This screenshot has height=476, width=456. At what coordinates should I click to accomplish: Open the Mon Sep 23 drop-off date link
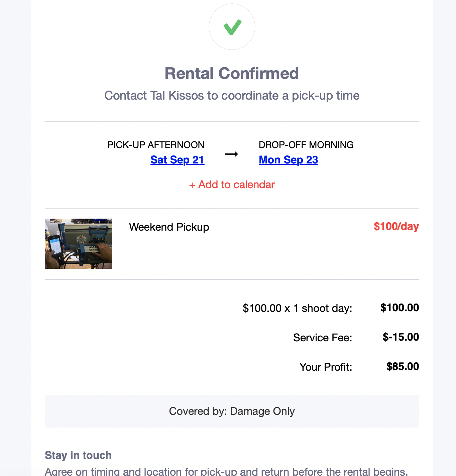click(288, 160)
